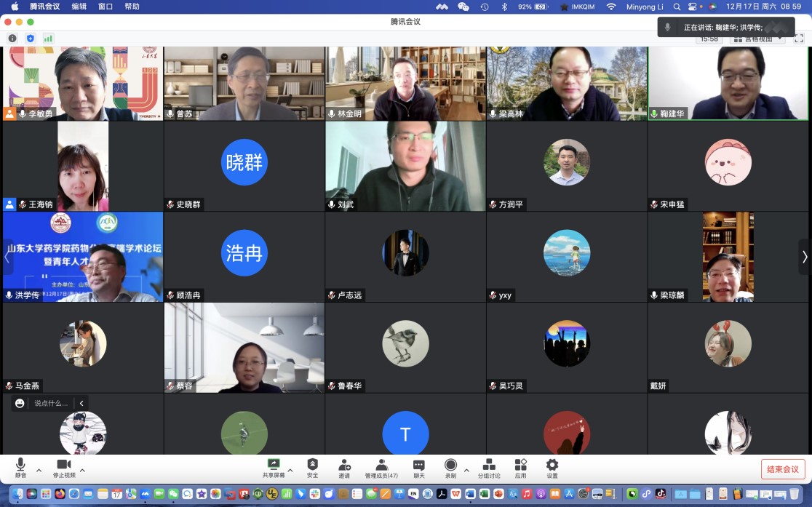Expand share options arrow beside 共享屏幕
This screenshot has height=507, width=812.
tap(290, 471)
